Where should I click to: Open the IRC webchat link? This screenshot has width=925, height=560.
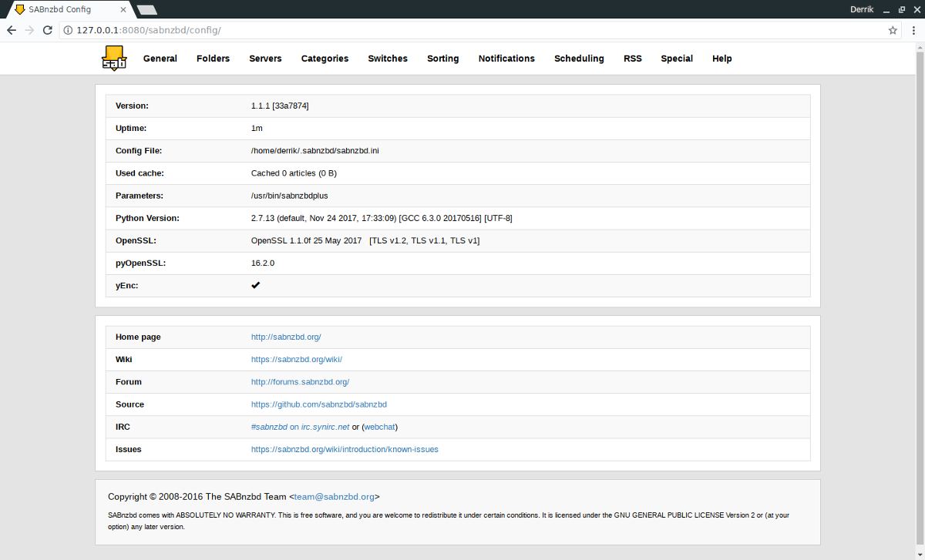pos(379,427)
